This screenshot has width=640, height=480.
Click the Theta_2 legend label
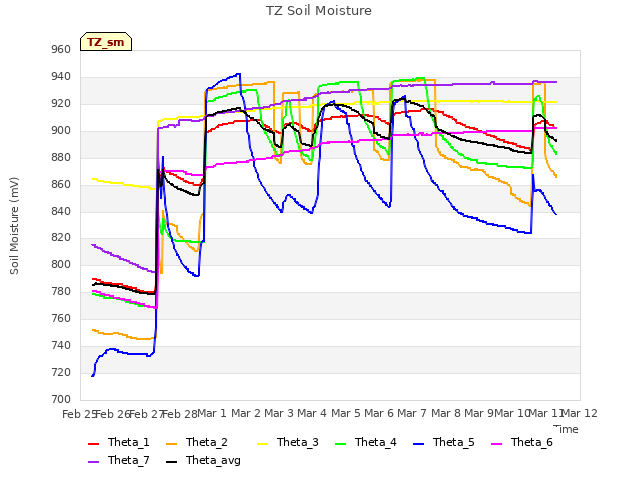tap(207, 442)
